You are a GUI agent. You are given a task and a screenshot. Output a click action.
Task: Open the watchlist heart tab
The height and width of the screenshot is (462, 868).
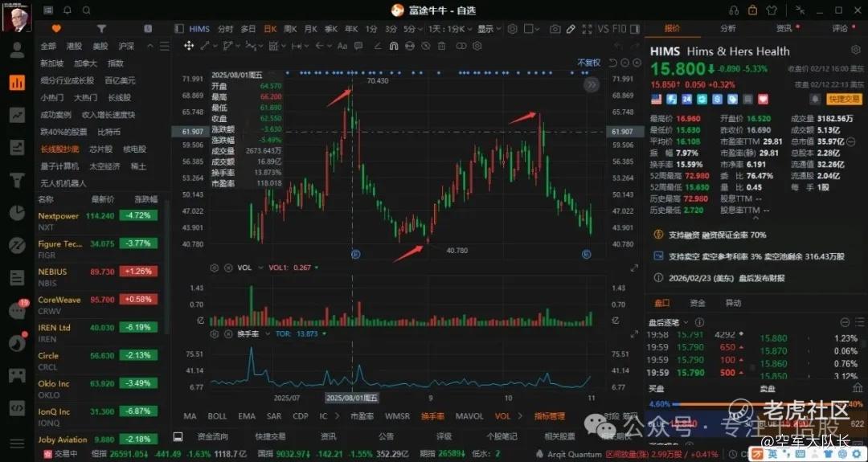[x=56, y=29]
